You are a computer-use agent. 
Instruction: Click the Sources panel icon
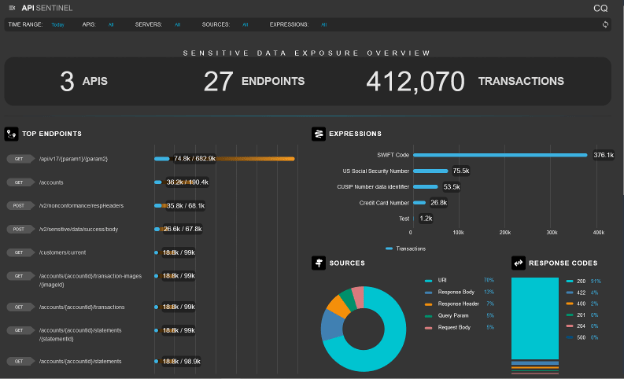click(318, 263)
